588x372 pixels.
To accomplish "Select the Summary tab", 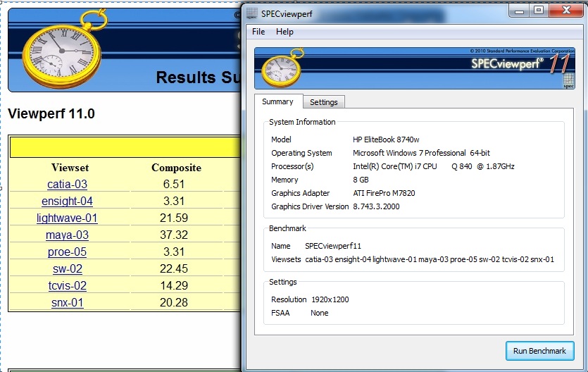I will [278, 101].
